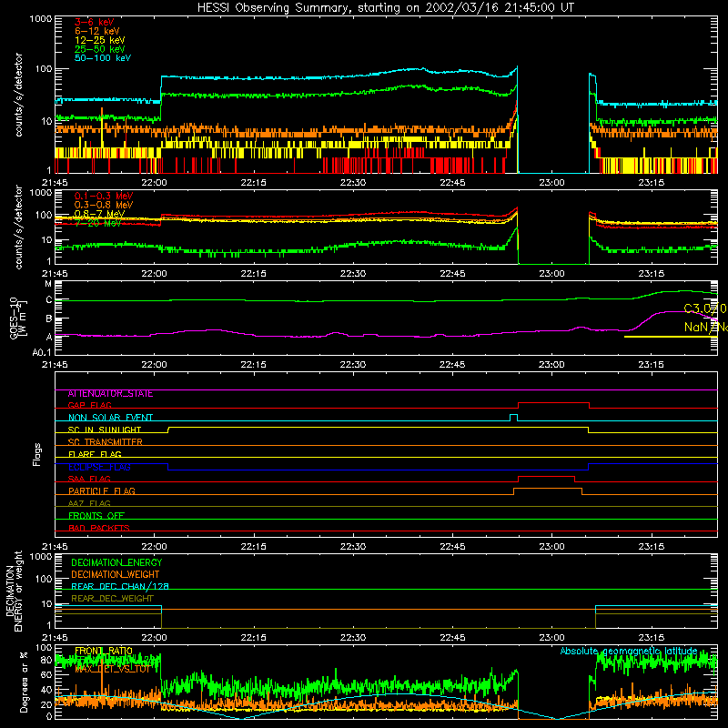
Task: Click the "REAR_DEC_CHAN/128" legend label
Action: 120,587
